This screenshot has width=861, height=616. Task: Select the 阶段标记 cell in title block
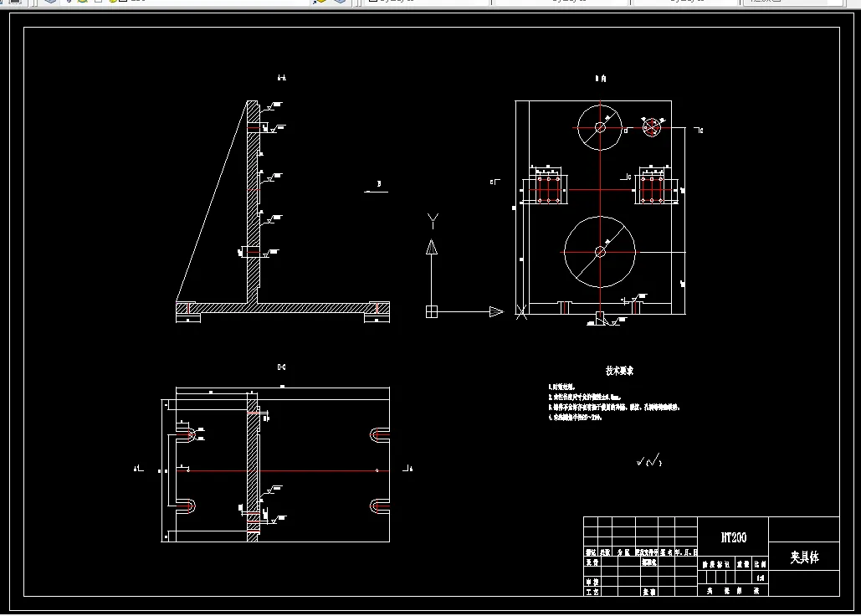[x=716, y=564]
